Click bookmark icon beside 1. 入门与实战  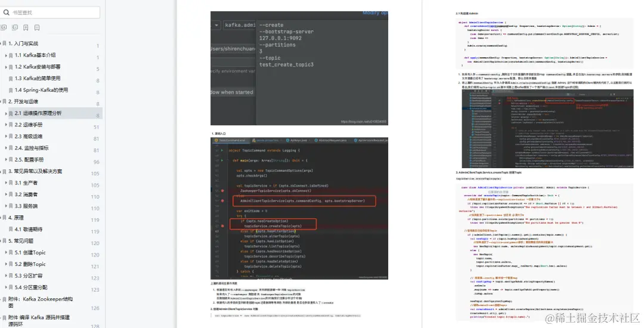pos(5,44)
